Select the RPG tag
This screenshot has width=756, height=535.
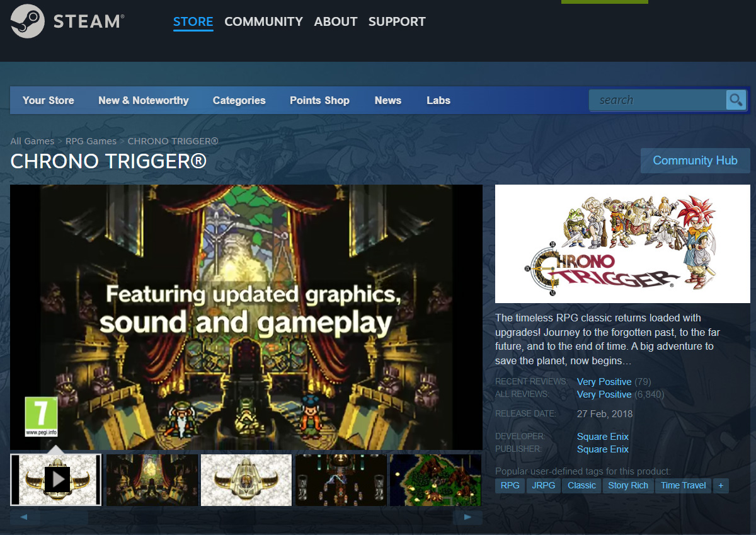click(x=510, y=485)
